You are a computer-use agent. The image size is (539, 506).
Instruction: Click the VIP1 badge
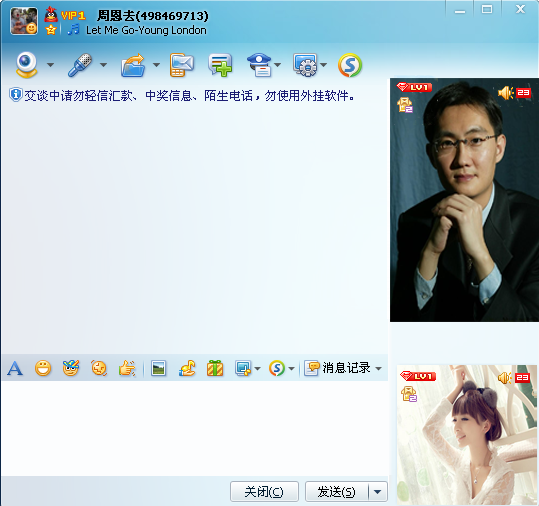pyautogui.click(x=73, y=15)
